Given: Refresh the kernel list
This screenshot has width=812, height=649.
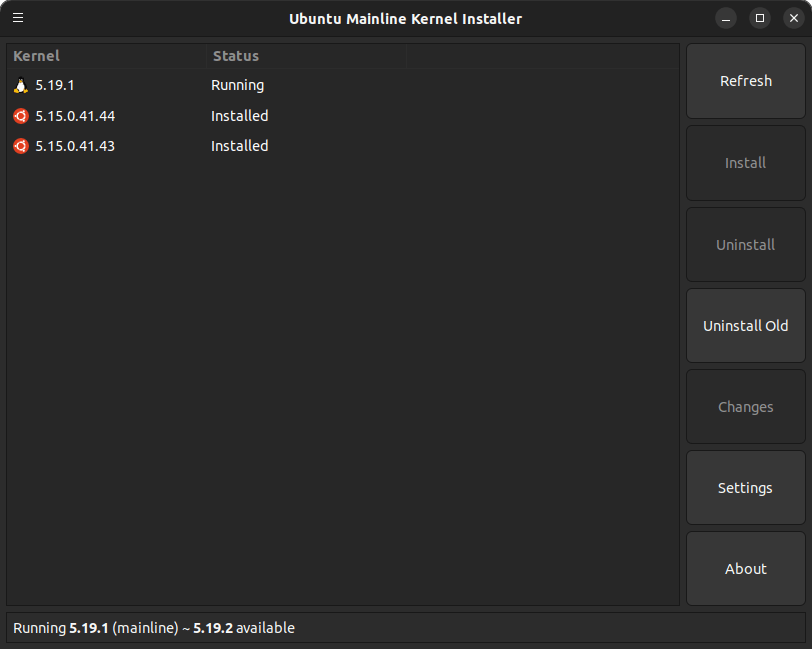Looking at the screenshot, I should click(x=746, y=81).
